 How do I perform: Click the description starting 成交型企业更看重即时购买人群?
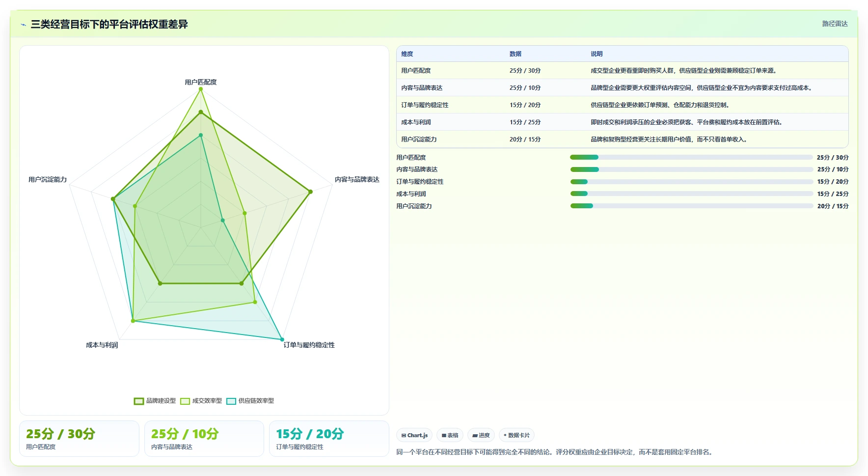pyautogui.click(x=684, y=71)
